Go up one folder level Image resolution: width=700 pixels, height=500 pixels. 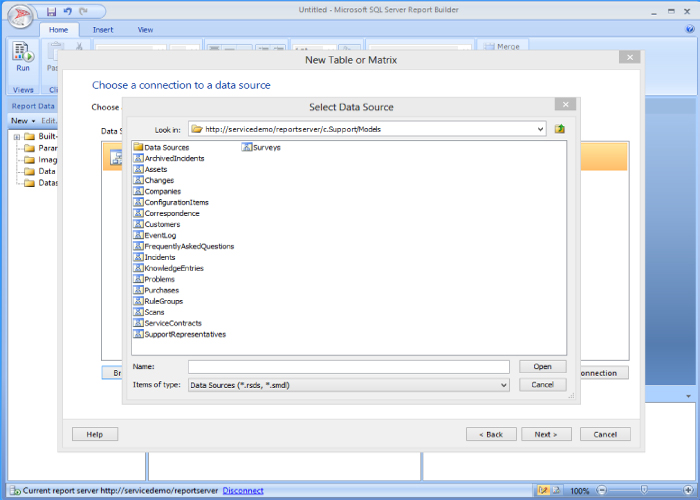(559, 129)
